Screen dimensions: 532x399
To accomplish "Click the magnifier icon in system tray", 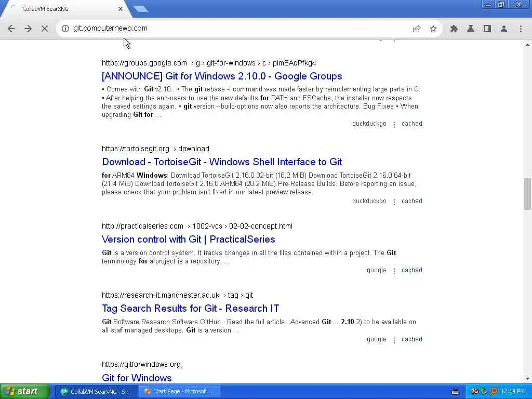I will tap(494, 392).
